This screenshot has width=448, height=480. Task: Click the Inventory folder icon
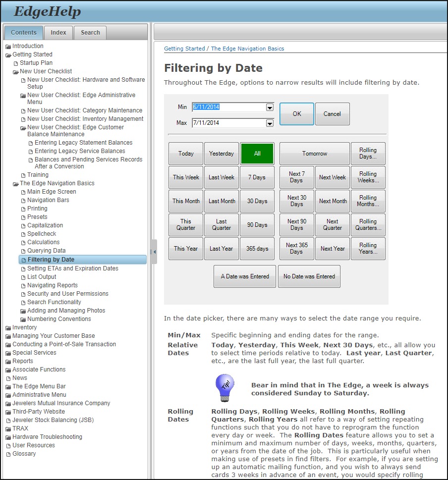(8, 328)
